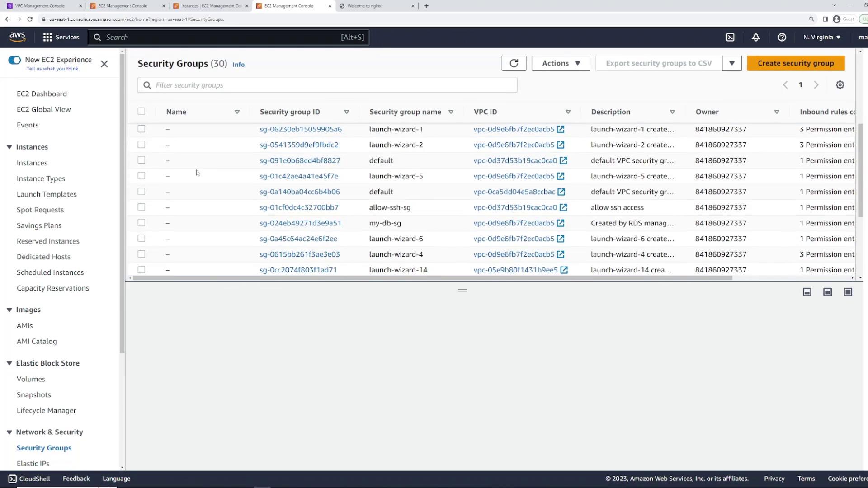Open CloudShell icon in top navigation bar
Image resolution: width=868 pixels, height=488 pixels.
click(730, 38)
